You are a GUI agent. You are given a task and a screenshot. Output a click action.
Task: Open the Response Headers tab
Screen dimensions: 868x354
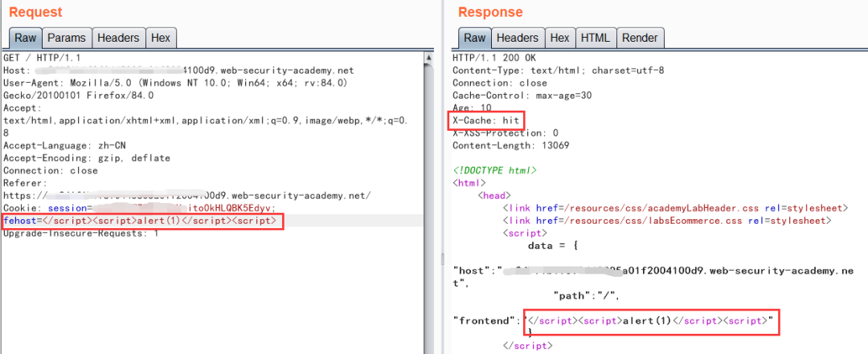[x=517, y=39]
